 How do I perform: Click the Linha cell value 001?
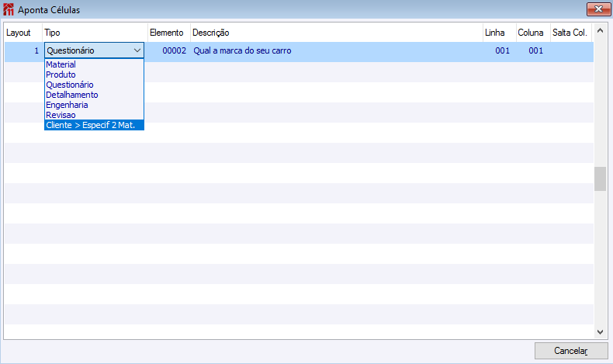[502, 50]
